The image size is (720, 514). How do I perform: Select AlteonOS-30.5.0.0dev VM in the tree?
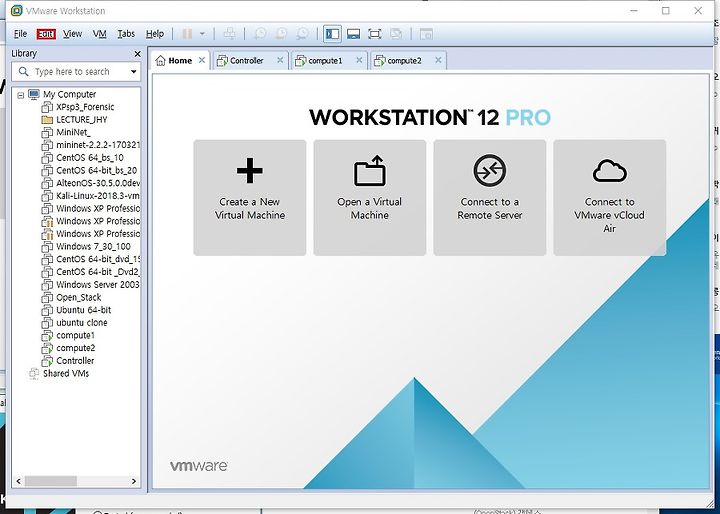click(x=98, y=183)
